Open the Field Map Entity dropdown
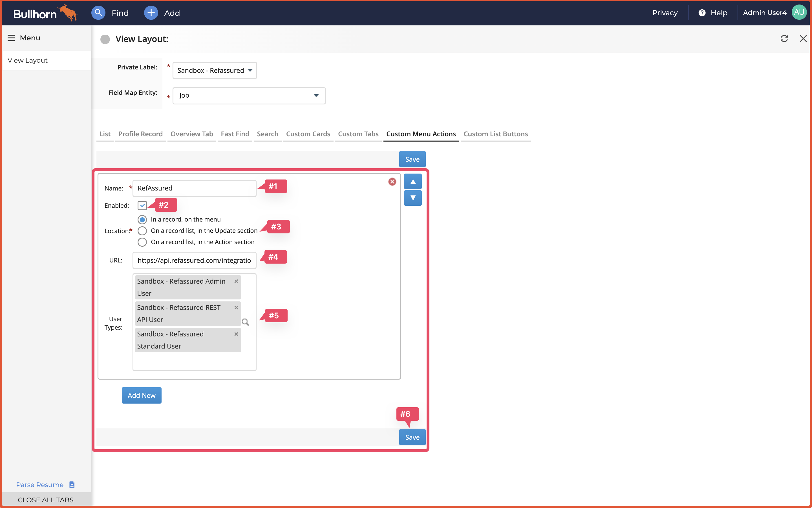The width and height of the screenshot is (812, 508). coord(249,96)
